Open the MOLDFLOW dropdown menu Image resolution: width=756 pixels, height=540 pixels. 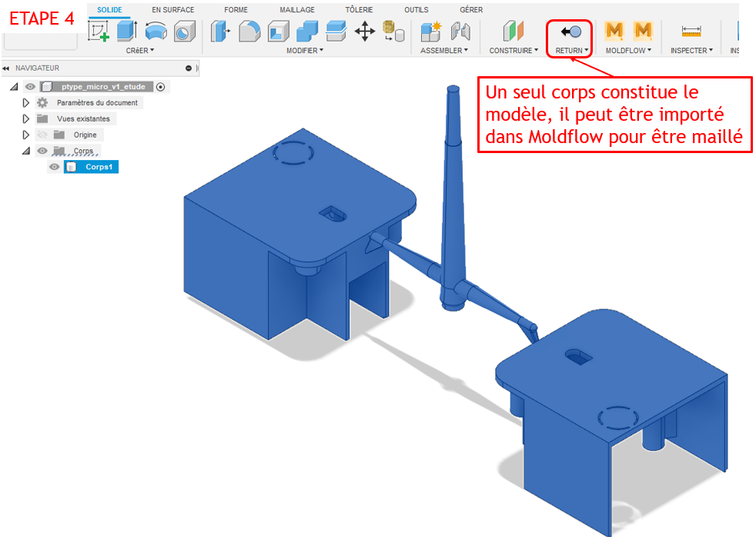627,51
